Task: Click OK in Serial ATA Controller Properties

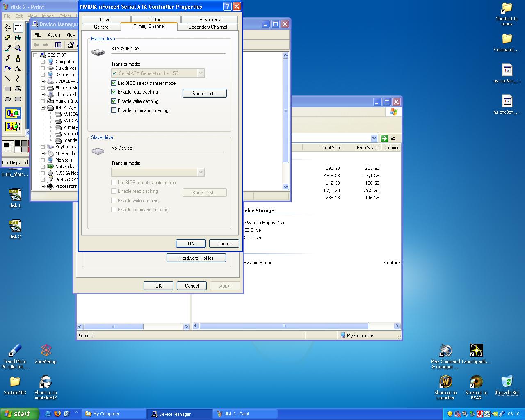Action: tap(191, 243)
